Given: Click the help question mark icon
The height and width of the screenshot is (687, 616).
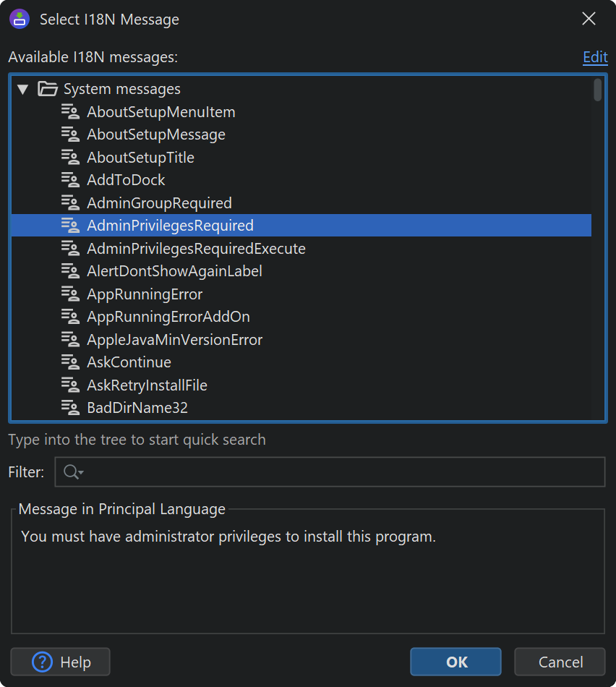Looking at the screenshot, I should coord(43,662).
